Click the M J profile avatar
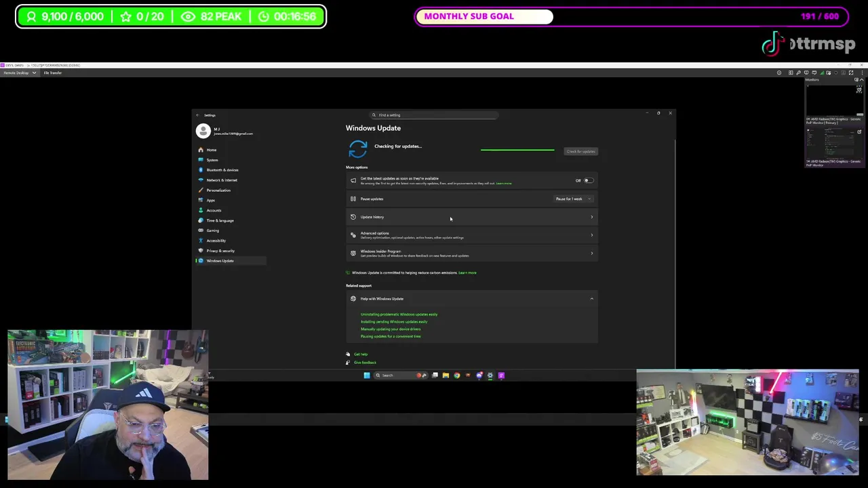Image resolution: width=868 pixels, height=488 pixels. (203, 131)
